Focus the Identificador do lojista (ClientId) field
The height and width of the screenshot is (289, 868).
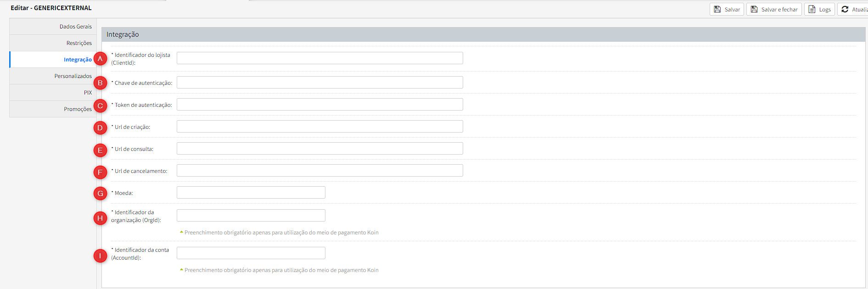[x=319, y=58]
